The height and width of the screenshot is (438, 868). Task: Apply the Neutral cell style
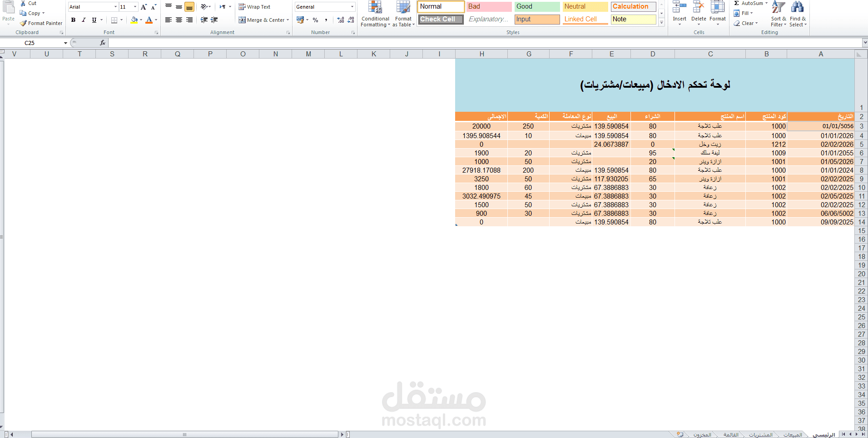585,6
